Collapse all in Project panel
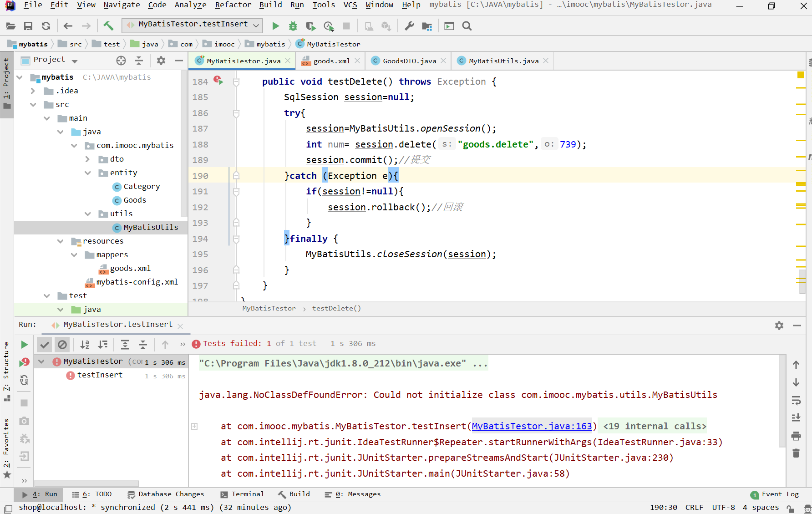This screenshot has height=514, width=812. pos(139,60)
